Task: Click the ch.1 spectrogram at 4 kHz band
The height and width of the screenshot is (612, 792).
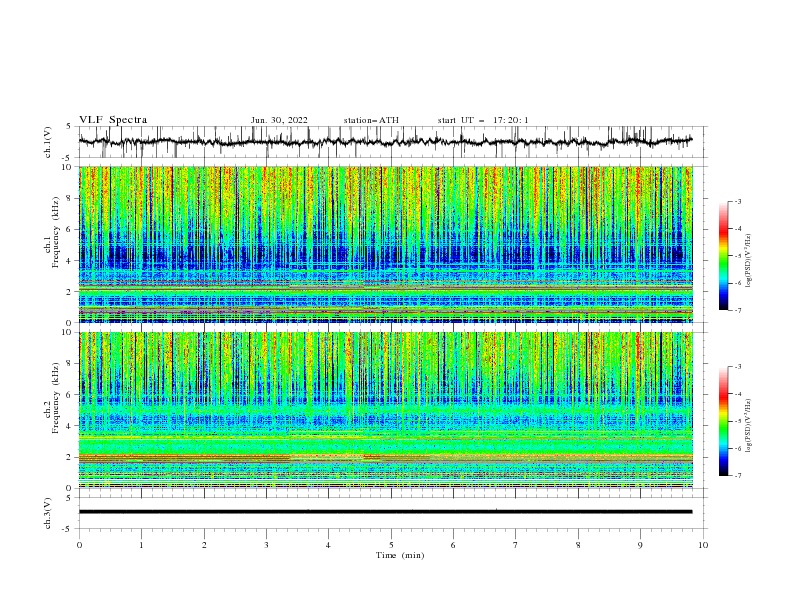Action: click(385, 258)
